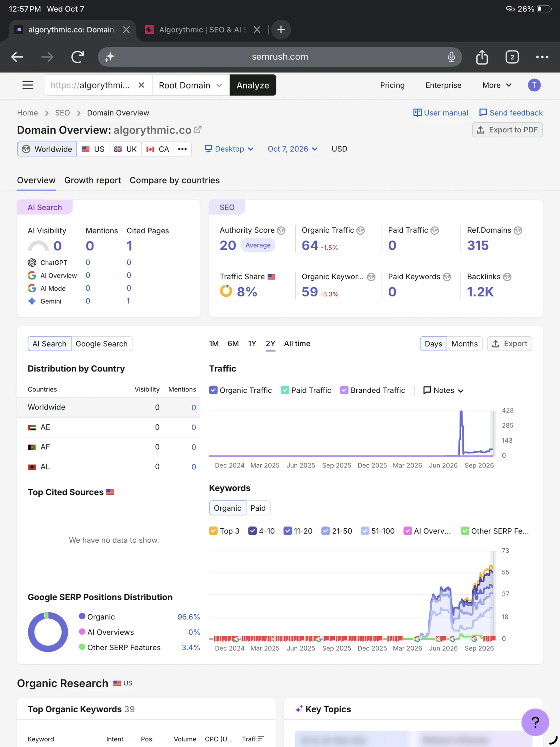The image size is (560, 747).
Task: Toggle the 4-10 positions checkbox
Action: coord(252,531)
